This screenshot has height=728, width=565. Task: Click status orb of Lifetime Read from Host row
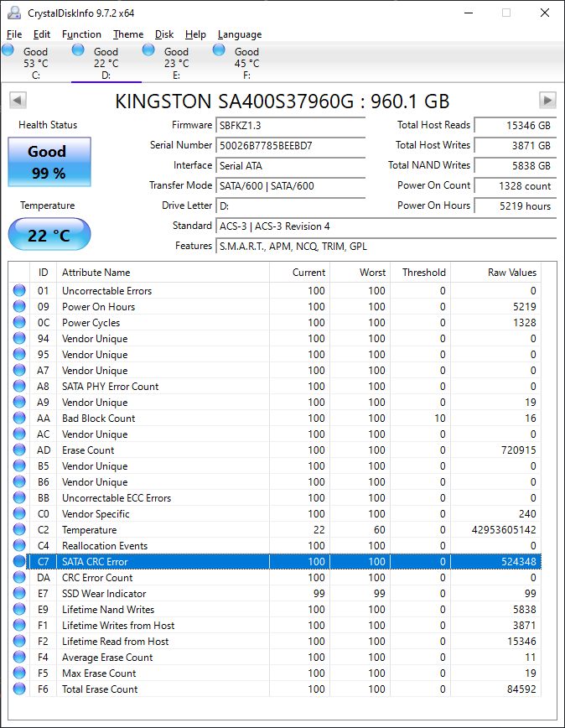click(x=19, y=641)
